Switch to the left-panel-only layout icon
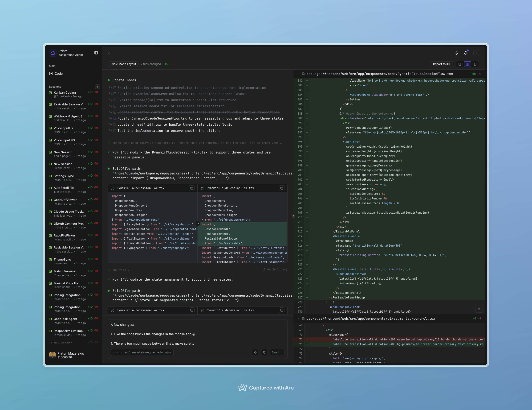 (460, 64)
